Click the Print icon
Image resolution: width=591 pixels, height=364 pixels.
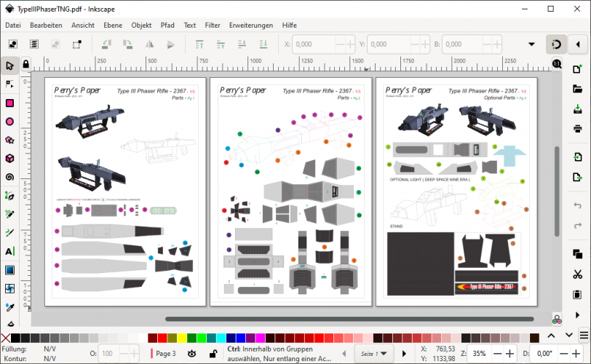(x=577, y=129)
